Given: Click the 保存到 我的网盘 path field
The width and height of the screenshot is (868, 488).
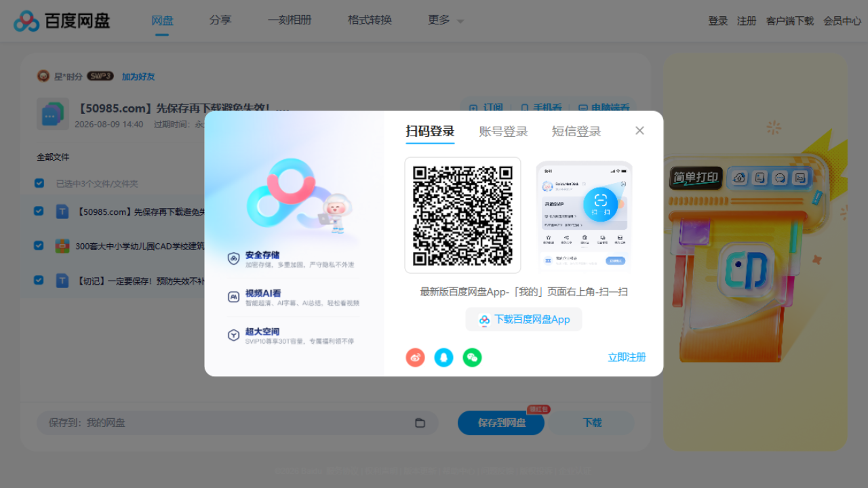Looking at the screenshot, I should [237, 423].
